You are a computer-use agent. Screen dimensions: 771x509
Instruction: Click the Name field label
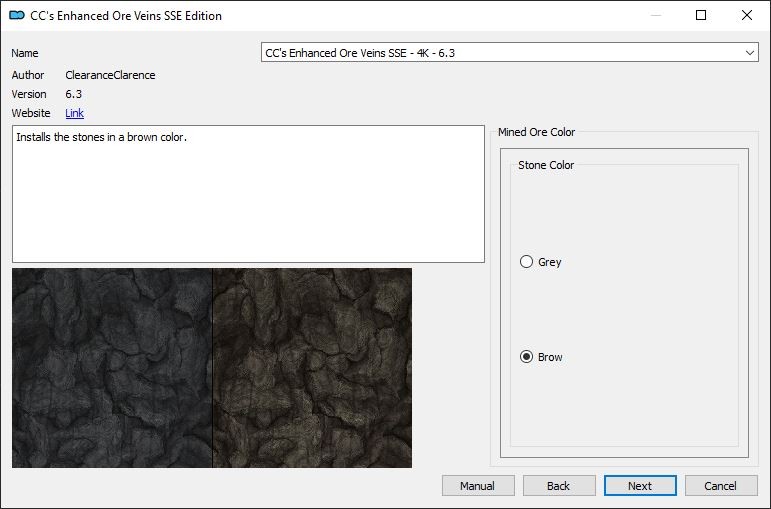[25, 53]
